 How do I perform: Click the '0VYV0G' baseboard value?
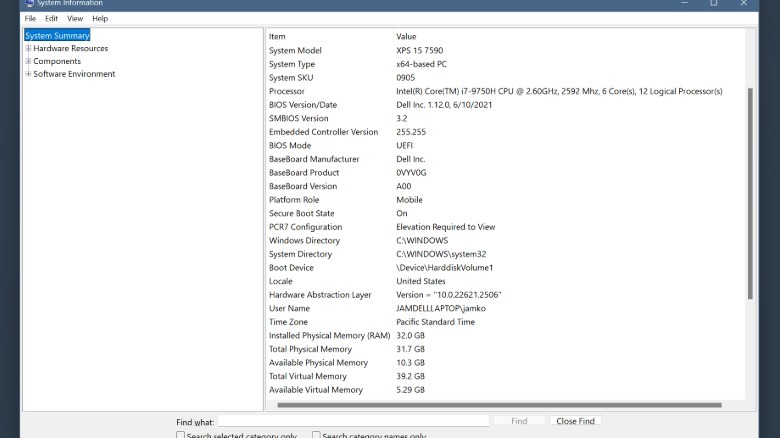pos(411,173)
